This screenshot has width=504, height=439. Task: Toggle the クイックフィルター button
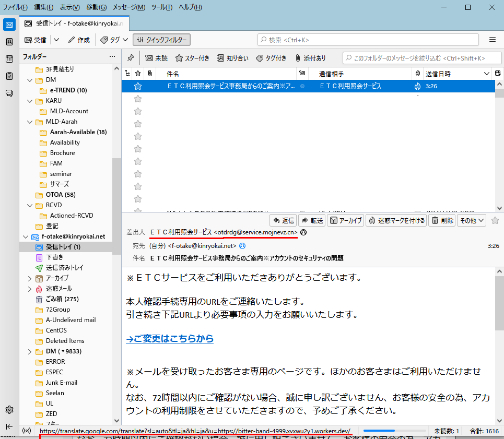click(162, 40)
